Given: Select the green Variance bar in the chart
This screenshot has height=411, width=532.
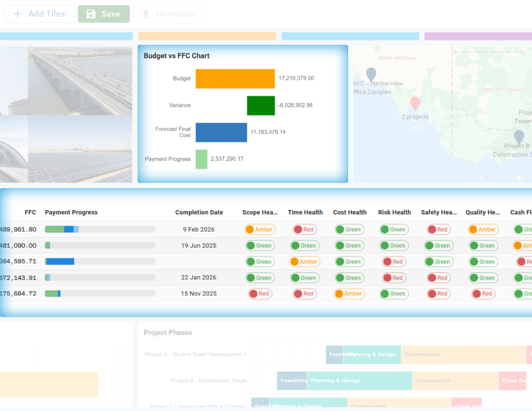Looking at the screenshot, I should pyautogui.click(x=260, y=105).
